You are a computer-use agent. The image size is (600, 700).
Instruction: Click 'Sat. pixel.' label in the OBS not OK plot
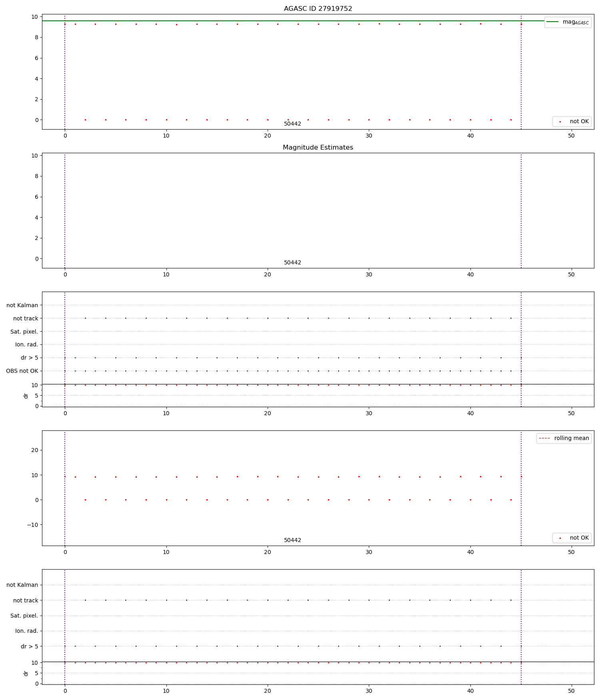click(x=24, y=332)
